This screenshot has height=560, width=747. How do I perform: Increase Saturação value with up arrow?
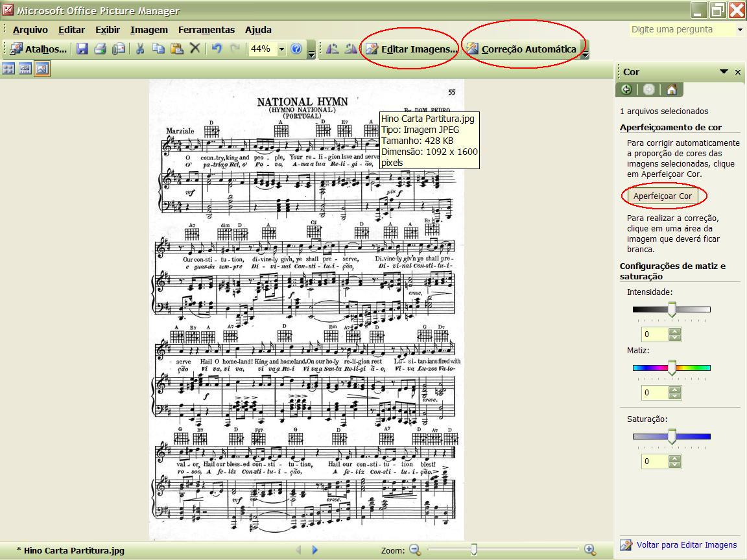pos(674,458)
